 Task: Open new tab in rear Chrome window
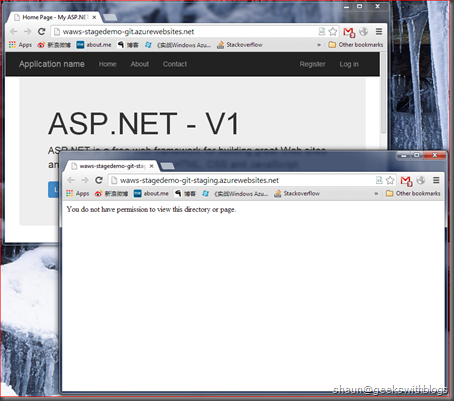coord(110,17)
